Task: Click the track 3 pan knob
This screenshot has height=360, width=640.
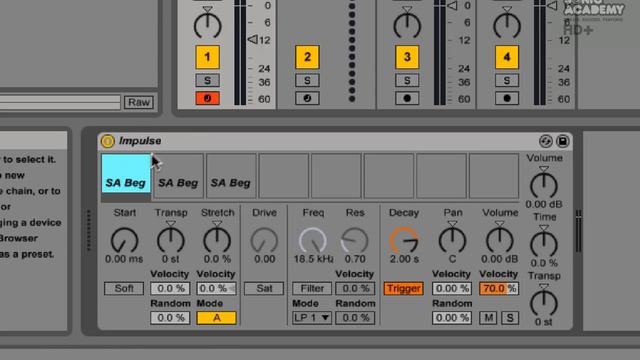Action: 407,25
